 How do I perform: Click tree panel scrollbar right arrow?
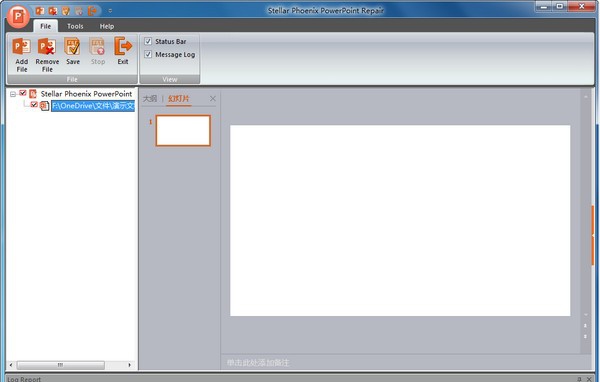point(130,365)
